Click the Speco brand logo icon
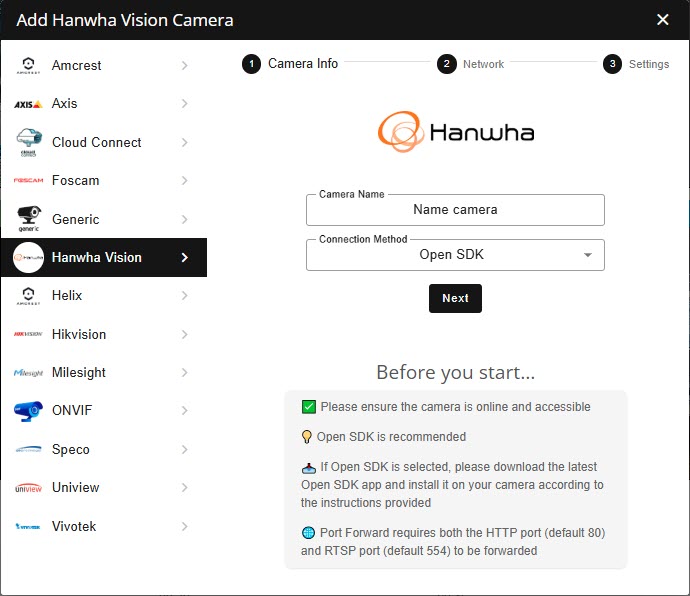This screenshot has height=596, width=690. coord(28,449)
